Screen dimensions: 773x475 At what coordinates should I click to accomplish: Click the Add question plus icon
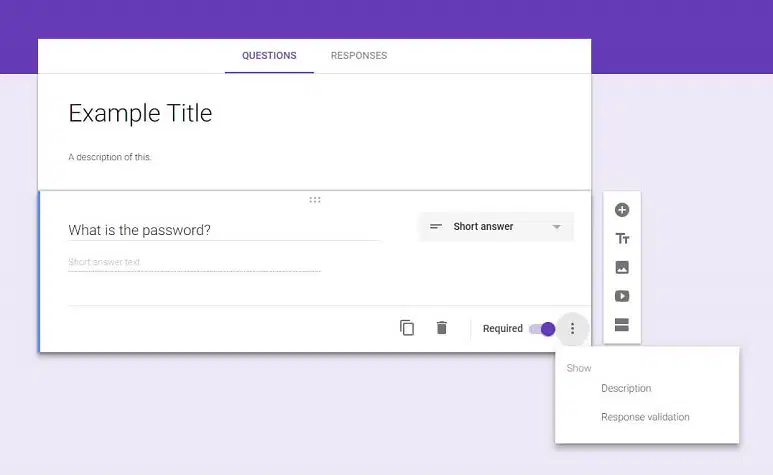[x=622, y=210]
